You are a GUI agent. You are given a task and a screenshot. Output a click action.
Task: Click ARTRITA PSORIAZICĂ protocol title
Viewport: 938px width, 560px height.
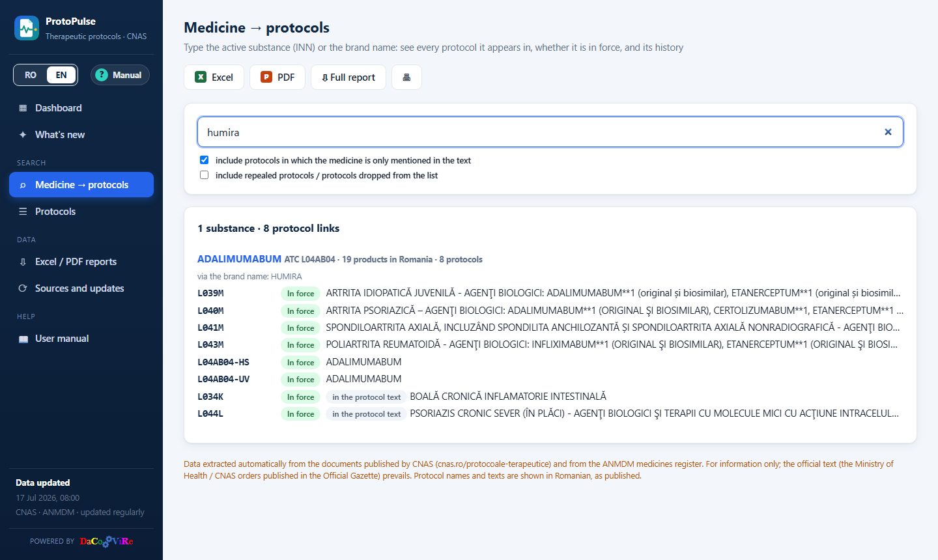coord(614,311)
